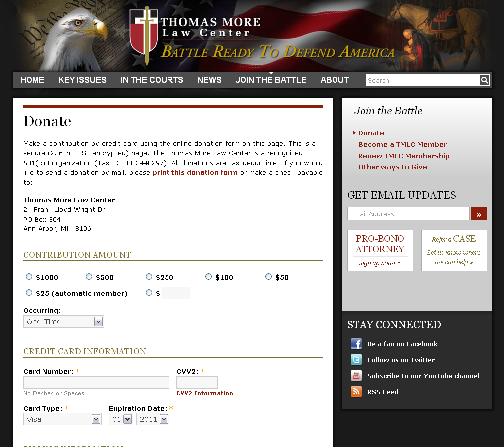Select the $1000 contribution option
The height and width of the screenshot is (447, 504).
(x=29, y=277)
